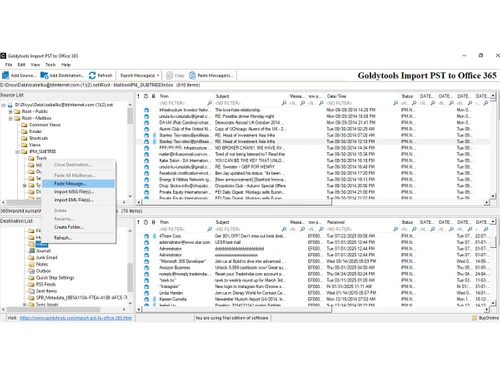
Task: Expand the Sync Issues node in destination tree
Action: (x=24, y=305)
